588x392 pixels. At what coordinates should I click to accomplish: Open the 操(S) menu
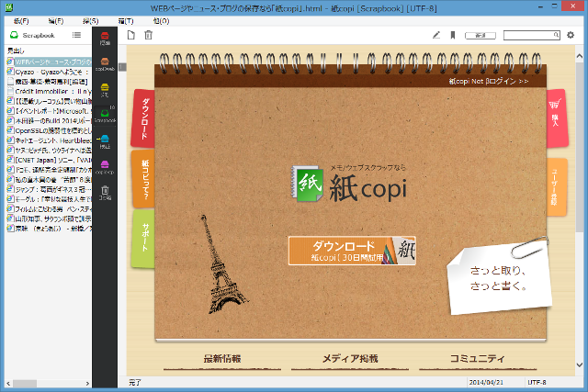point(90,19)
